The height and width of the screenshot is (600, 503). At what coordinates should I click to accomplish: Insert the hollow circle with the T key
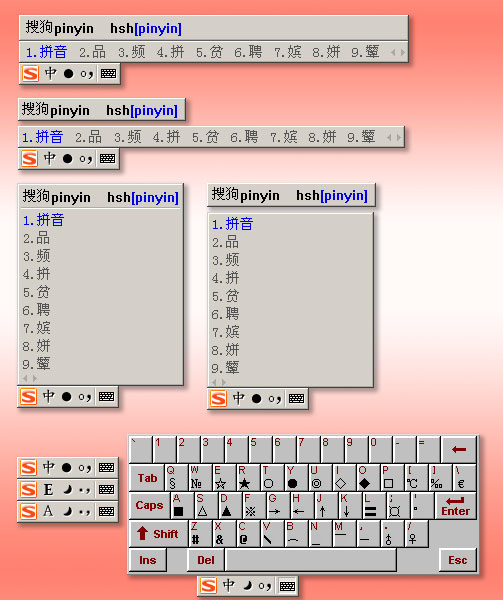point(272,478)
